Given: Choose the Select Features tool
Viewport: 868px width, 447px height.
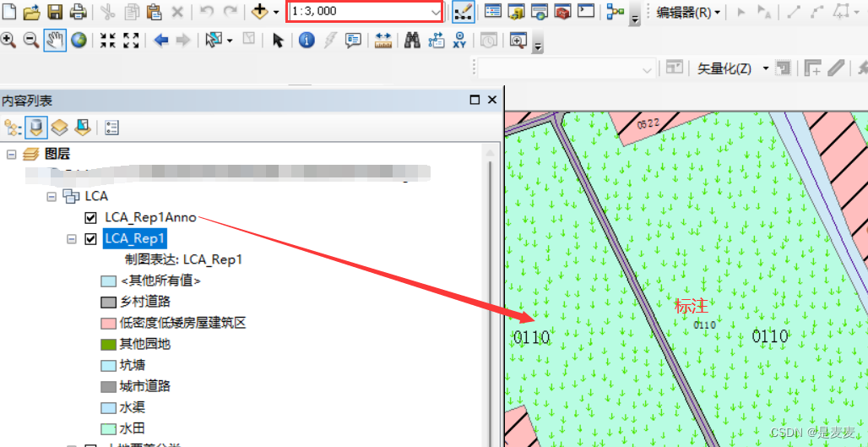Looking at the screenshot, I should coord(213,40).
